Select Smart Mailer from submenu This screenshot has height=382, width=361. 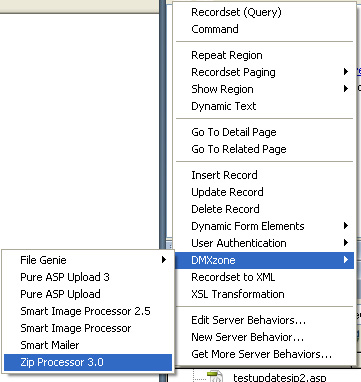pyautogui.click(x=88, y=345)
